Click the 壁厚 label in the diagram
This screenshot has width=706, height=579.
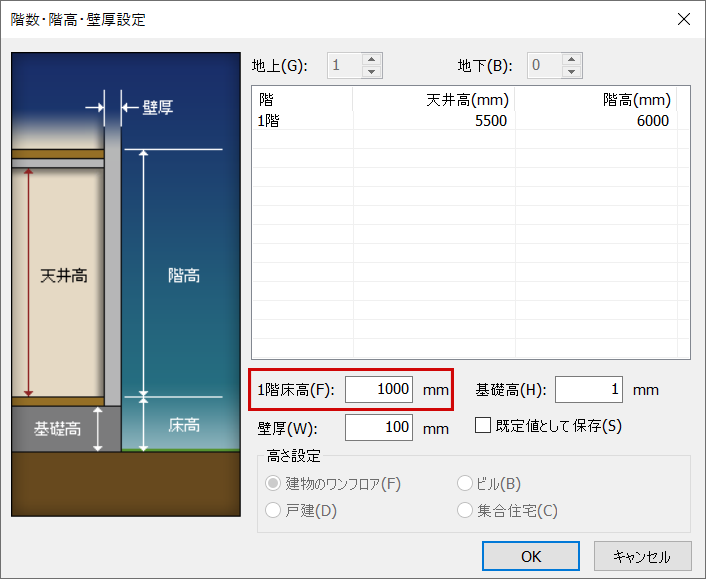click(x=158, y=108)
